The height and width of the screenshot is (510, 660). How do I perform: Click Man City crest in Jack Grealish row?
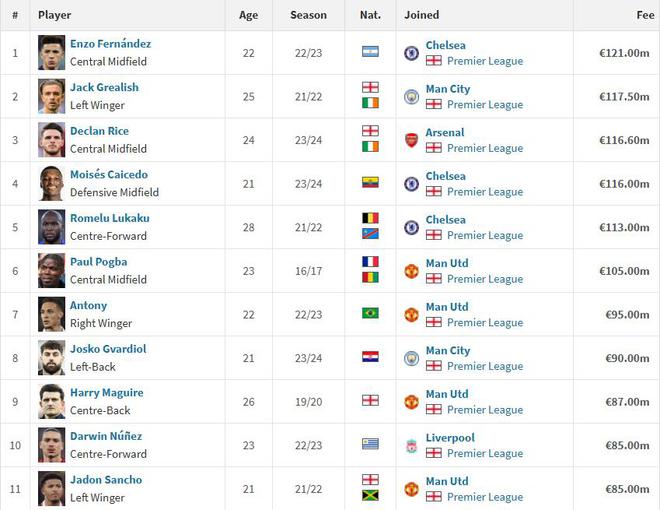coord(411,97)
